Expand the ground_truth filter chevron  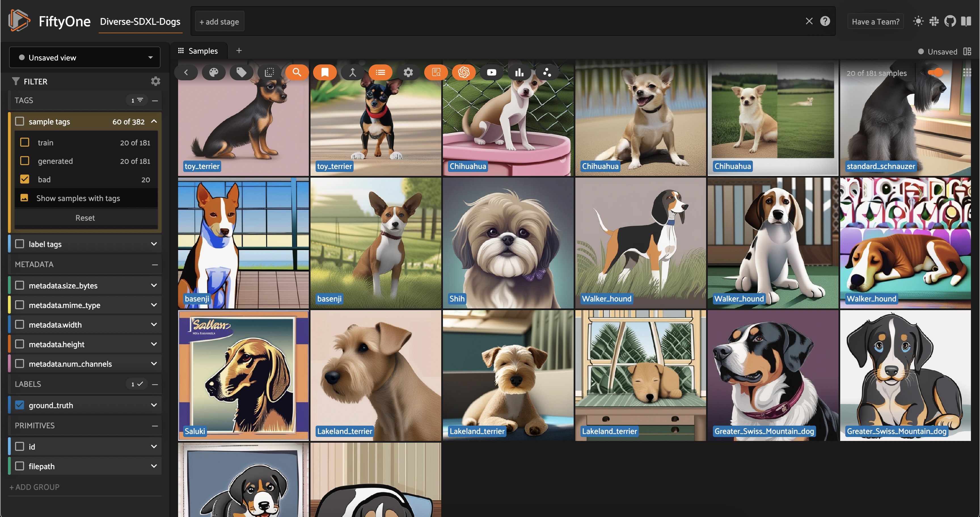(154, 405)
